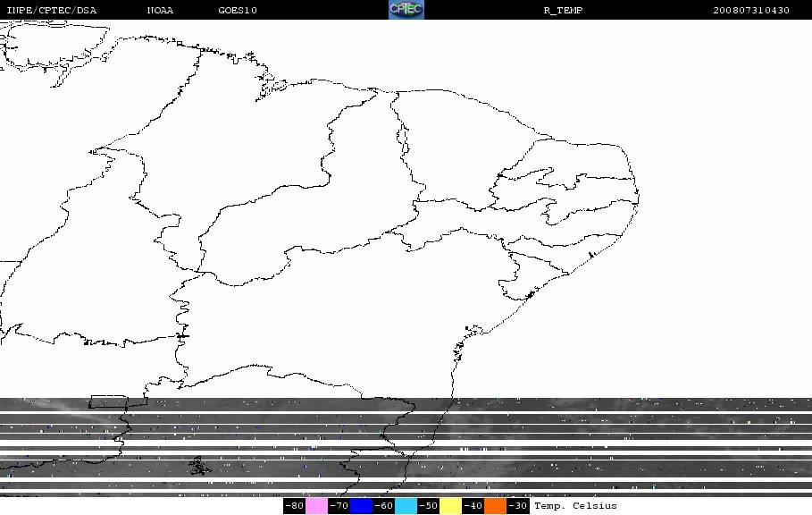Select the R_TEMP product label
The height and width of the screenshot is (515, 812).
(x=563, y=10)
